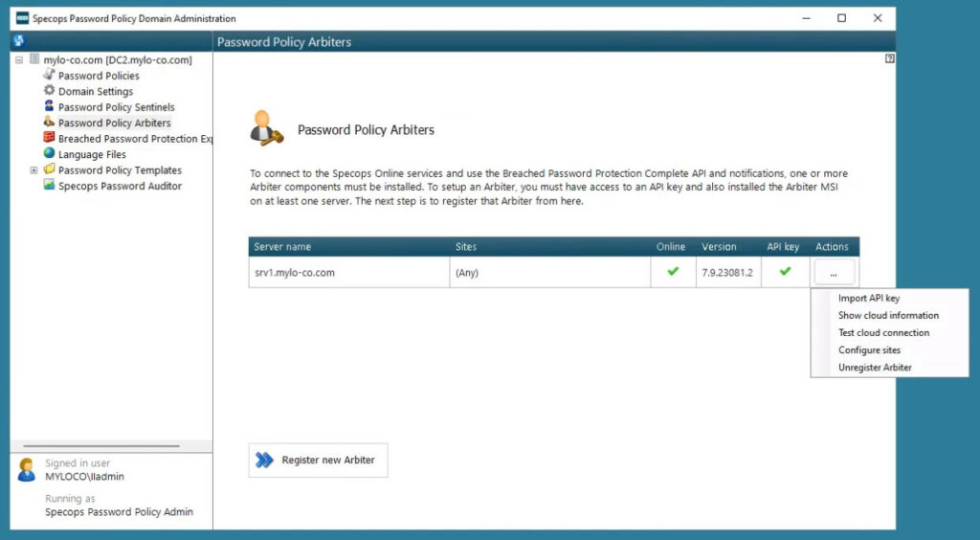This screenshot has height=540, width=980.
Task: Click the green Online status checkmark
Action: [x=673, y=271]
